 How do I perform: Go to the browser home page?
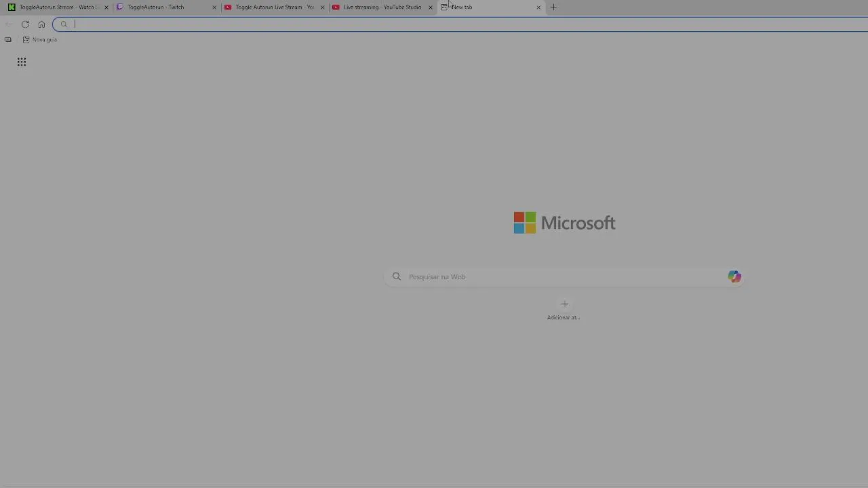click(x=41, y=24)
